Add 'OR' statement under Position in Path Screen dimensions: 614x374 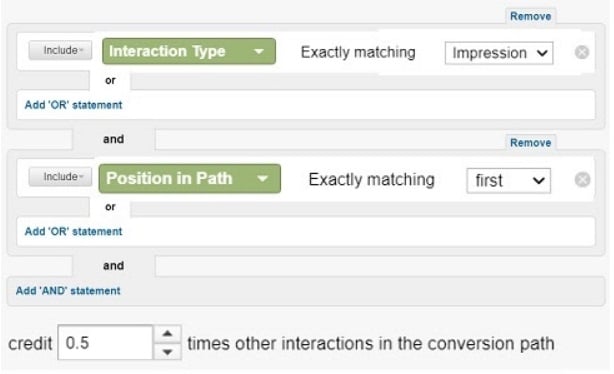[x=74, y=231]
